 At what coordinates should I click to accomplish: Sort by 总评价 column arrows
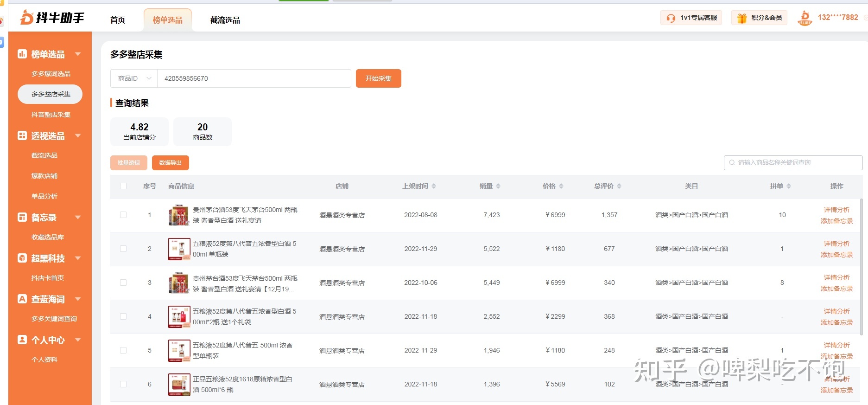tap(619, 186)
